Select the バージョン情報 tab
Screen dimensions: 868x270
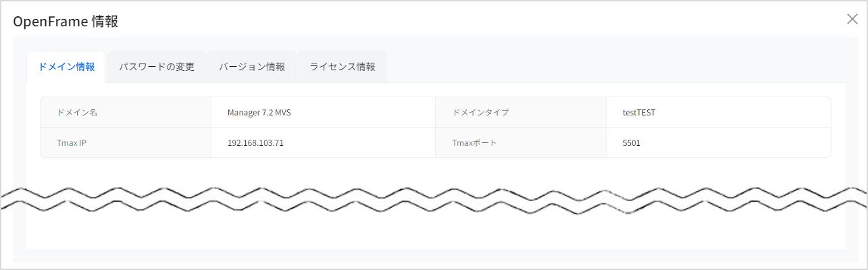pos(252,67)
